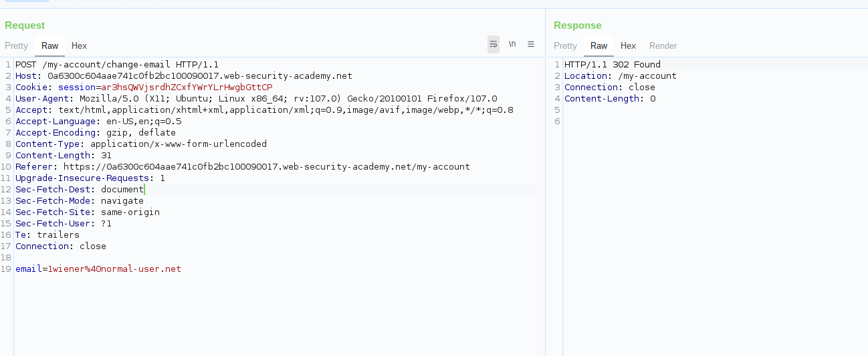This screenshot has height=356, width=868.
Task: Click the session cookie value
Action: (187, 87)
